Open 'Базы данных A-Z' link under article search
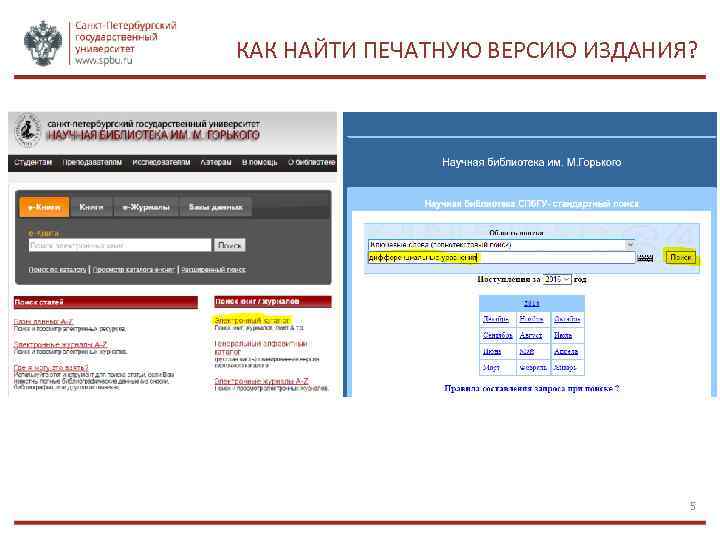Screen dimensions: 720x540 [x=43, y=322]
